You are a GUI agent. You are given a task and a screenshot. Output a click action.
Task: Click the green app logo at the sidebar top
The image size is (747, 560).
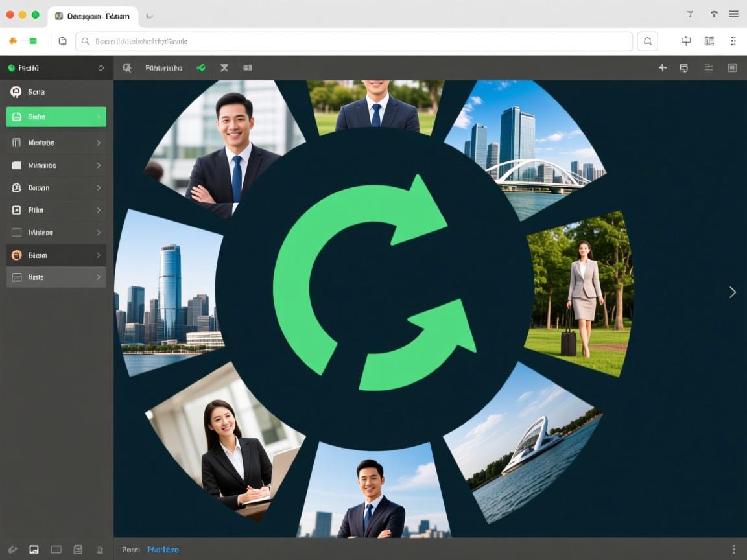pos(10,67)
